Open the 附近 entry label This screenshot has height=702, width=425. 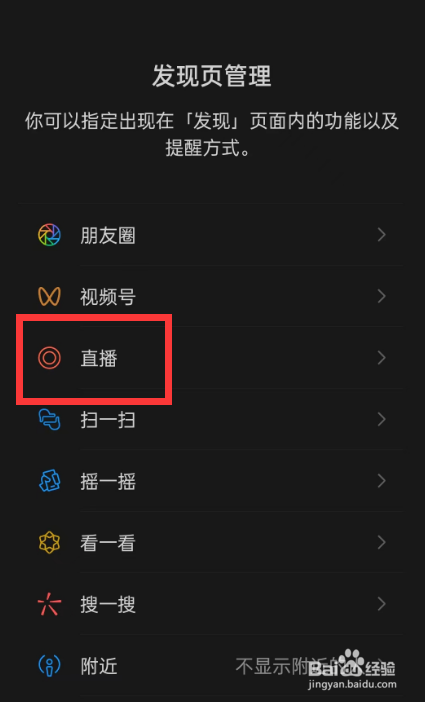(x=99, y=666)
